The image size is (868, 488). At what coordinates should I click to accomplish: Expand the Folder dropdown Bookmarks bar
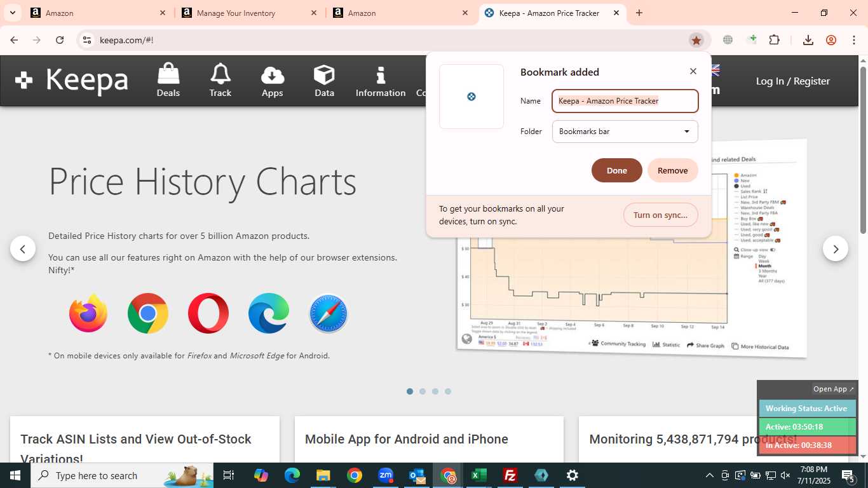click(625, 132)
